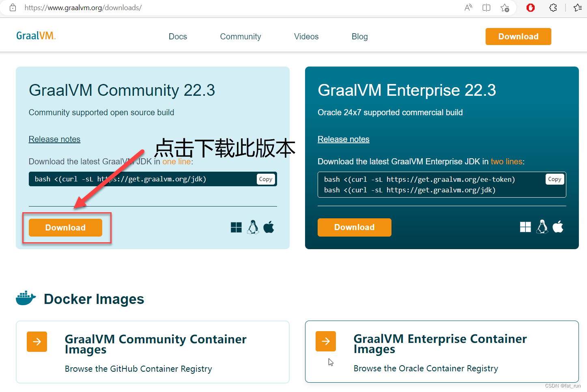Click the 'two lines' link

pyautogui.click(x=507, y=162)
